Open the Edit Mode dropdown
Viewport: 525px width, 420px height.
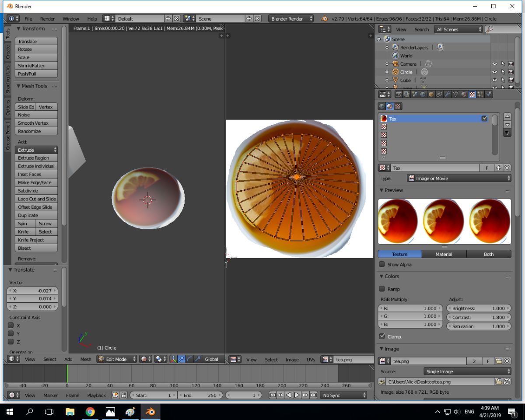(x=117, y=359)
